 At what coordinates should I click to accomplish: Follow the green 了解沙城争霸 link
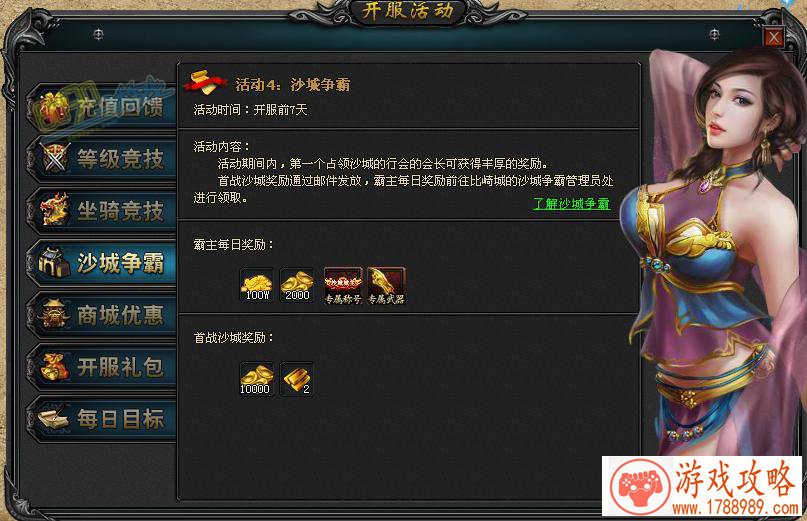[571, 204]
